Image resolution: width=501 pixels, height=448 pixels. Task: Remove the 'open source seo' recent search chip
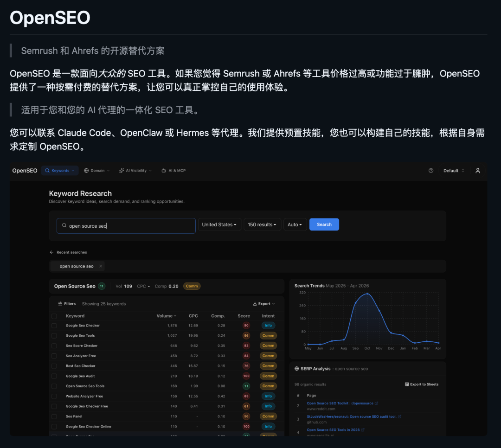[101, 266]
